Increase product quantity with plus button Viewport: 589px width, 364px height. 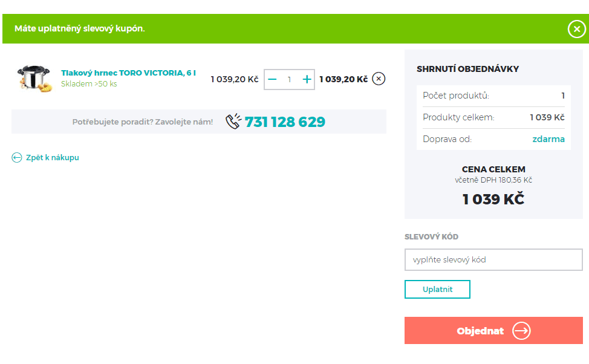click(307, 79)
